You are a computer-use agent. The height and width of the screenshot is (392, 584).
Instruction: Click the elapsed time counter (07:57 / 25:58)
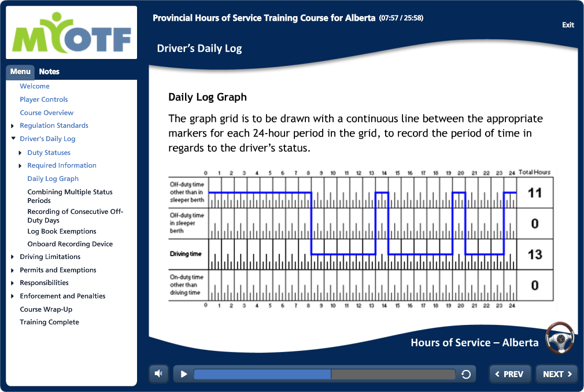click(x=401, y=18)
